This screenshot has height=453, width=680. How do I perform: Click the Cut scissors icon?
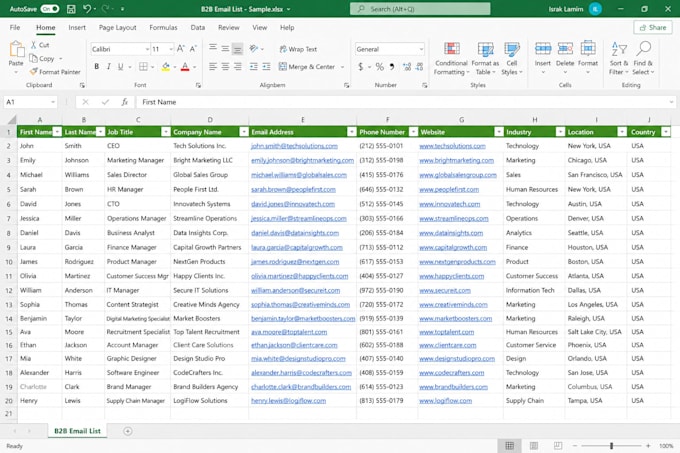point(33,45)
